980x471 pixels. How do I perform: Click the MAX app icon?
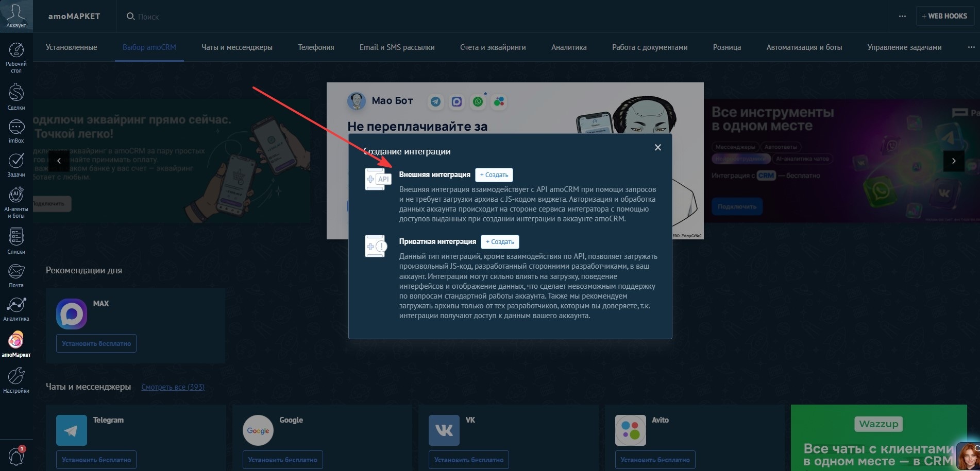(72, 314)
